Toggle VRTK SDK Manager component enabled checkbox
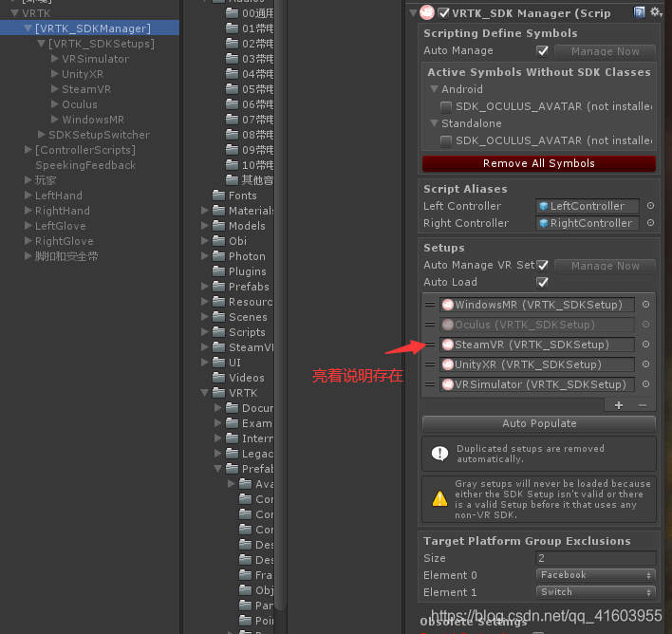Viewport: 672px width, 634px height. tap(443, 13)
